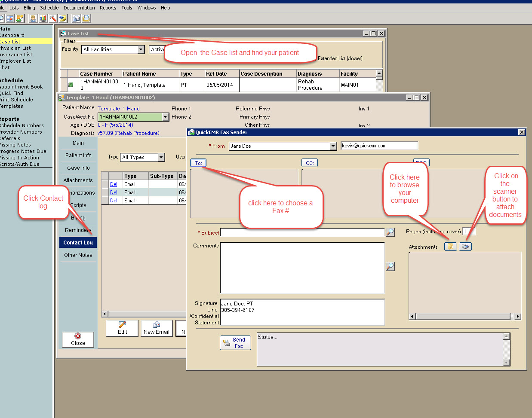
Task: Click the scanner button to attach documents
Action: (465, 247)
